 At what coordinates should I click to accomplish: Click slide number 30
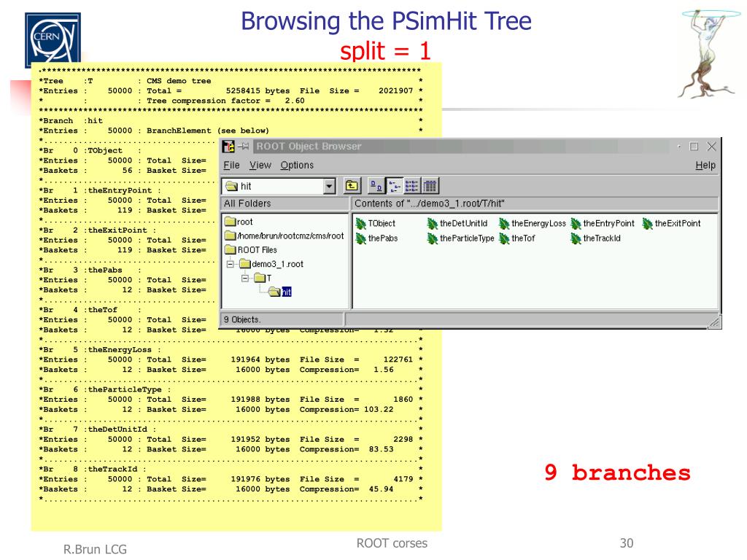pyautogui.click(x=627, y=543)
